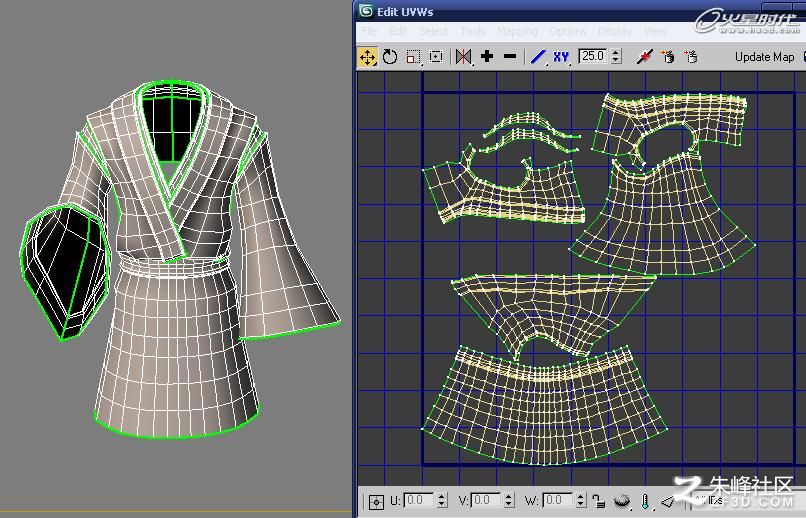This screenshot has width=806, height=518.
Task: Click the triangle face display icon
Action: tap(668, 501)
